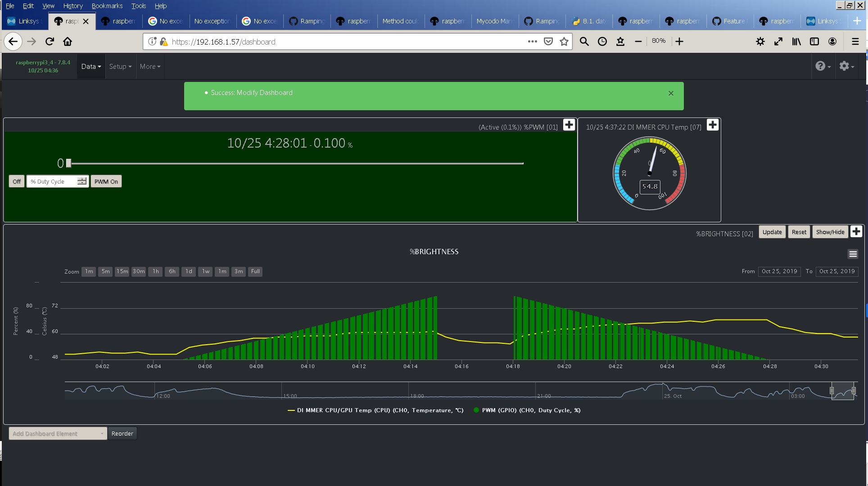This screenshot has width=868, height=486.
Task: Open the Add Dashboard Element dropdown
Action: [x=57, y=433]
